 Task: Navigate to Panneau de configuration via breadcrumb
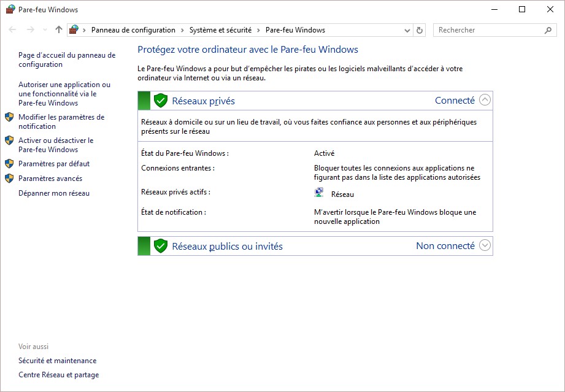134,29
